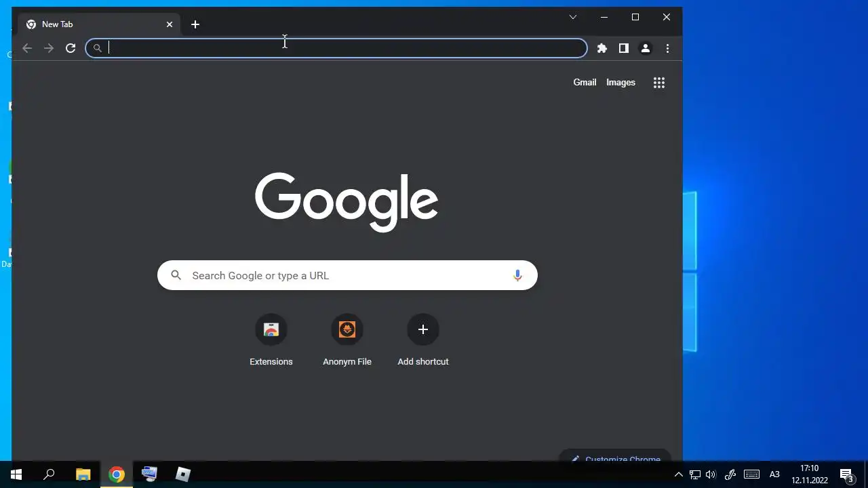Expand hidden system tray icons
868x488 pixels.
[678, 474]
